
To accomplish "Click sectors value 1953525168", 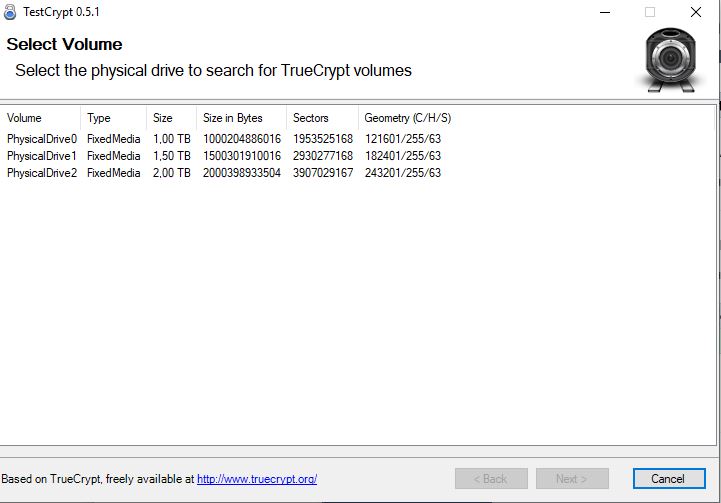I will tap(323, 139).
